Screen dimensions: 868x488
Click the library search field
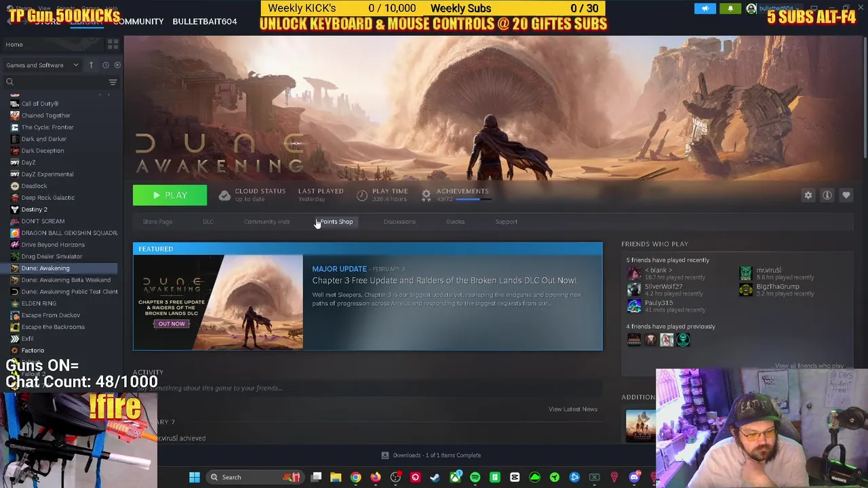(56, 82)
